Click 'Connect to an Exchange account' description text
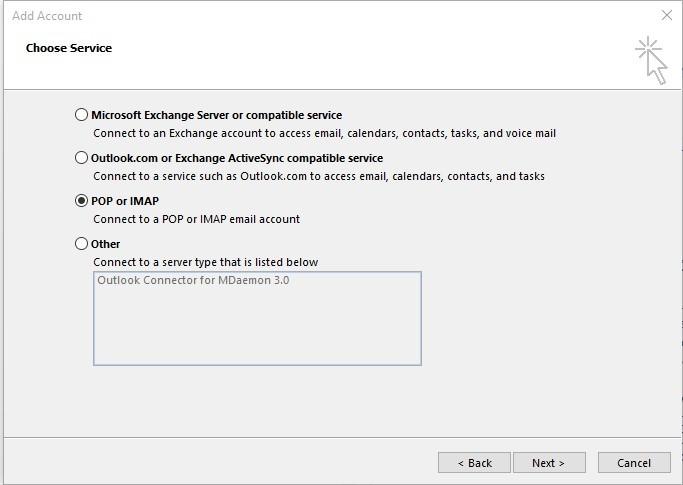This screenshot has height=485, width=683. 325,133
